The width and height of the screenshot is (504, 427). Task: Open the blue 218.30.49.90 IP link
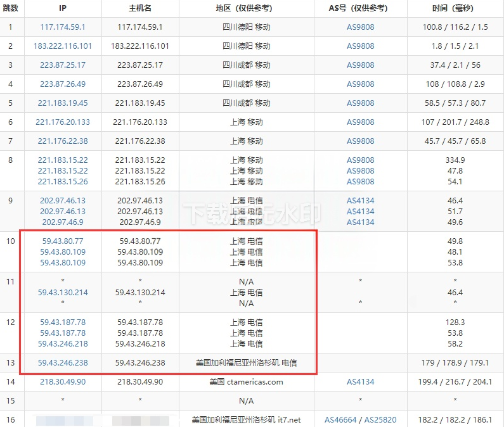click(62, 382)
